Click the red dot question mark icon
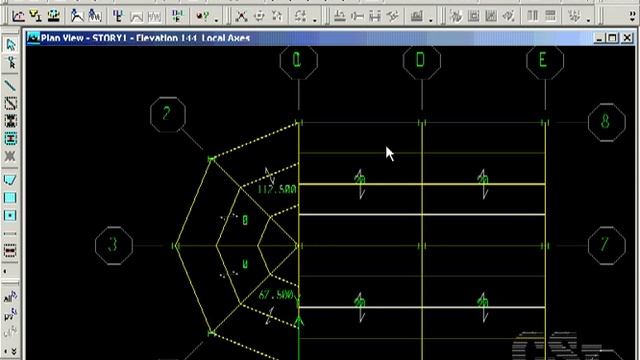The width and height of the screenshot is (640, 360). pos(202,16)
